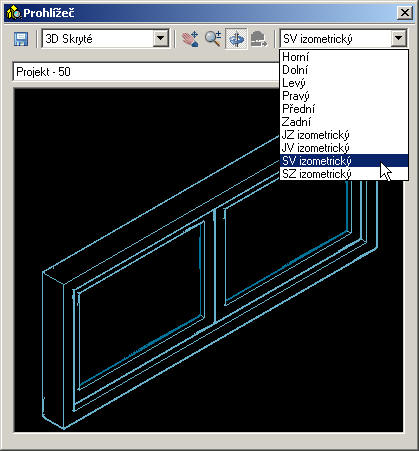Image resolution: width=419 pixels, height=451 pixels.
Task: Collapse the SV izometrický view dropdown arrow
Action: tap(399, 39)
